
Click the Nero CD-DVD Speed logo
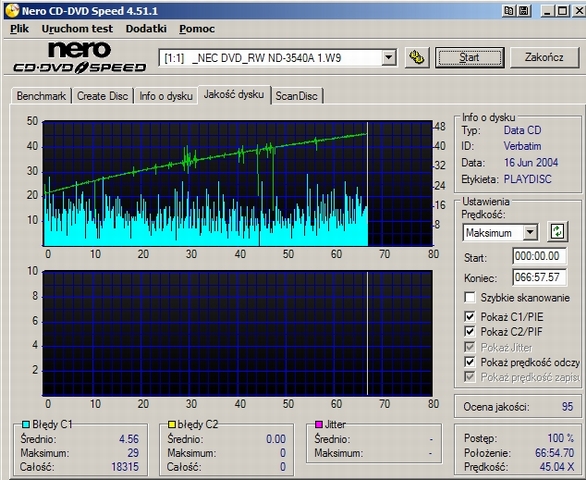tap(80, 58)
